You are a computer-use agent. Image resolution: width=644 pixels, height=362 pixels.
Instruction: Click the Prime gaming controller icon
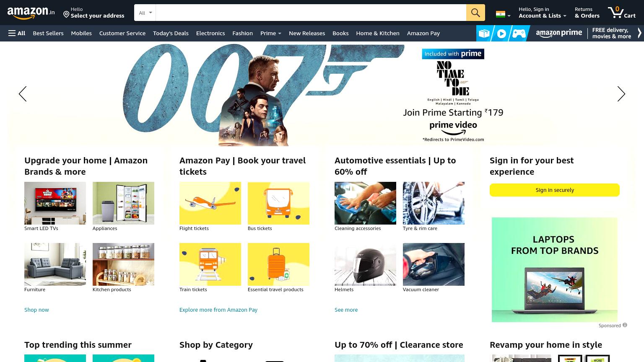point(519,34)
